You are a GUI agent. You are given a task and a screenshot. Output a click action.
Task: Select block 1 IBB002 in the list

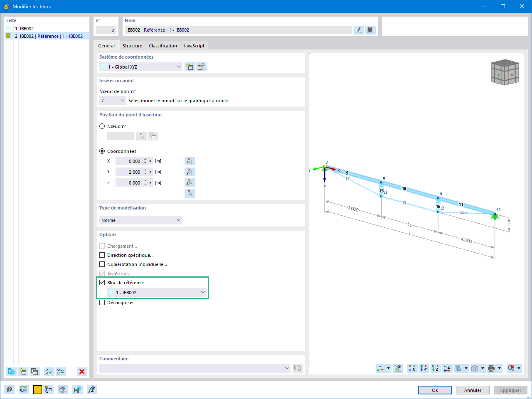47,29
